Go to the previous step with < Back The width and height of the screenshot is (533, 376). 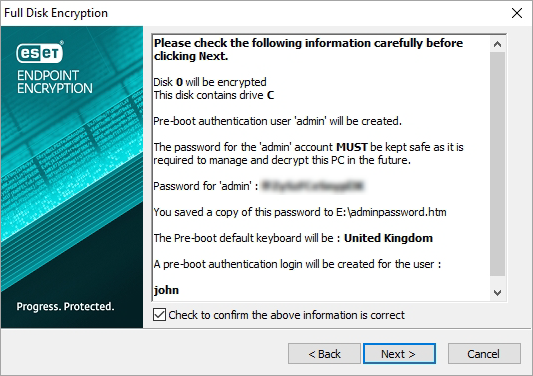pos(324,354)
